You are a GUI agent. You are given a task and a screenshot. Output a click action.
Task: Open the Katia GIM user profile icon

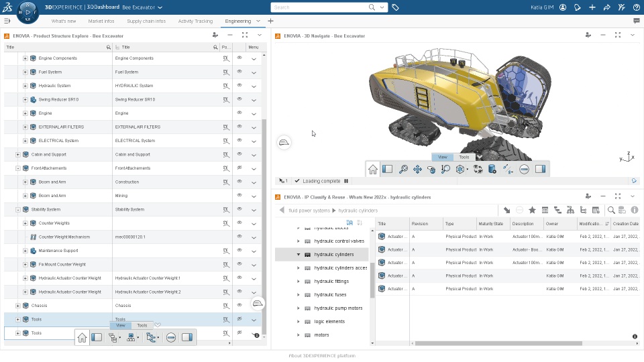point(563,7)
